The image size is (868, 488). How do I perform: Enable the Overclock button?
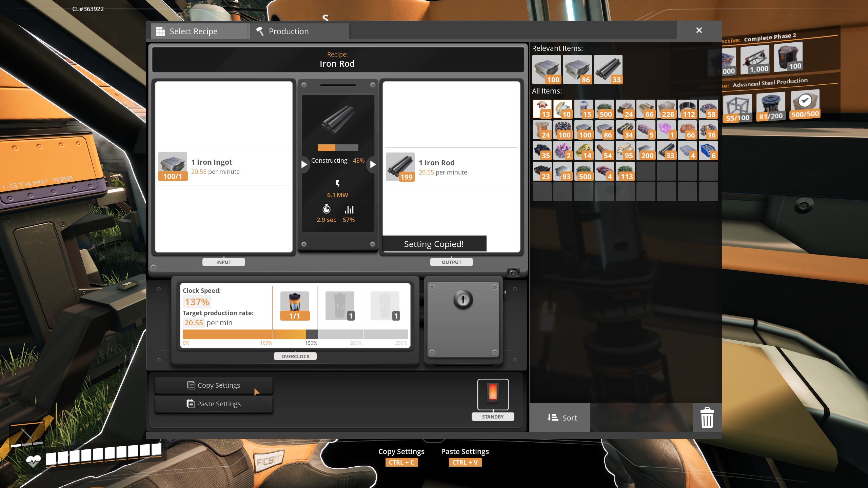[295, 356]
